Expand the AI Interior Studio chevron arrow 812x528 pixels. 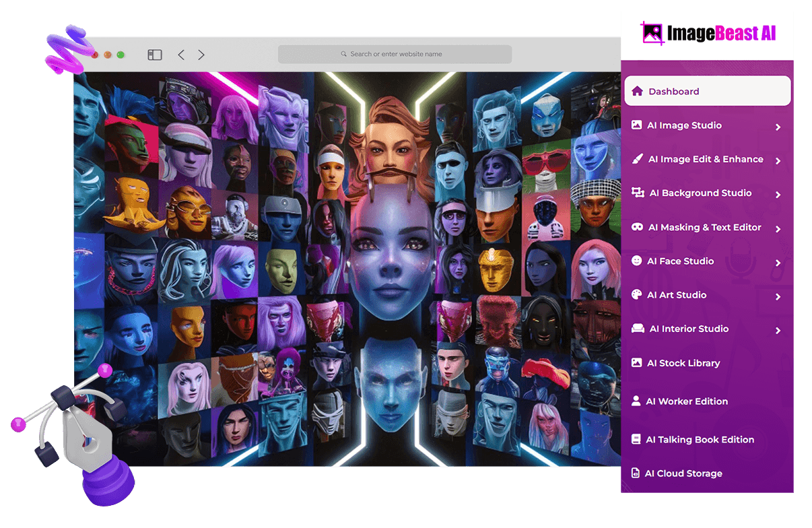tap(778, 330)
